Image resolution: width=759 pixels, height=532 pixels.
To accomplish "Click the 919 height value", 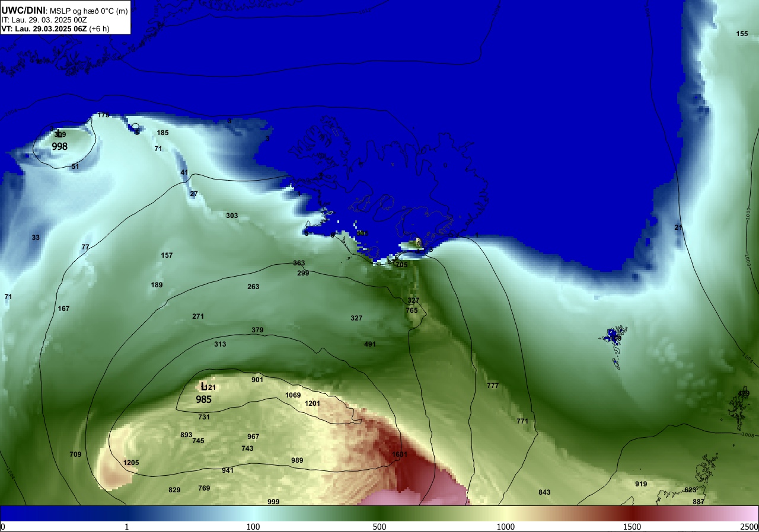I will click(641, 484).
